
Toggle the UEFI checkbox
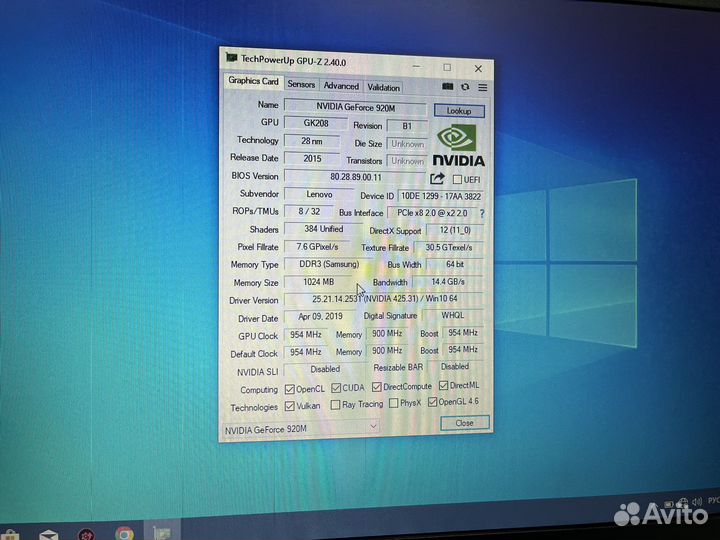coord(457,180)
